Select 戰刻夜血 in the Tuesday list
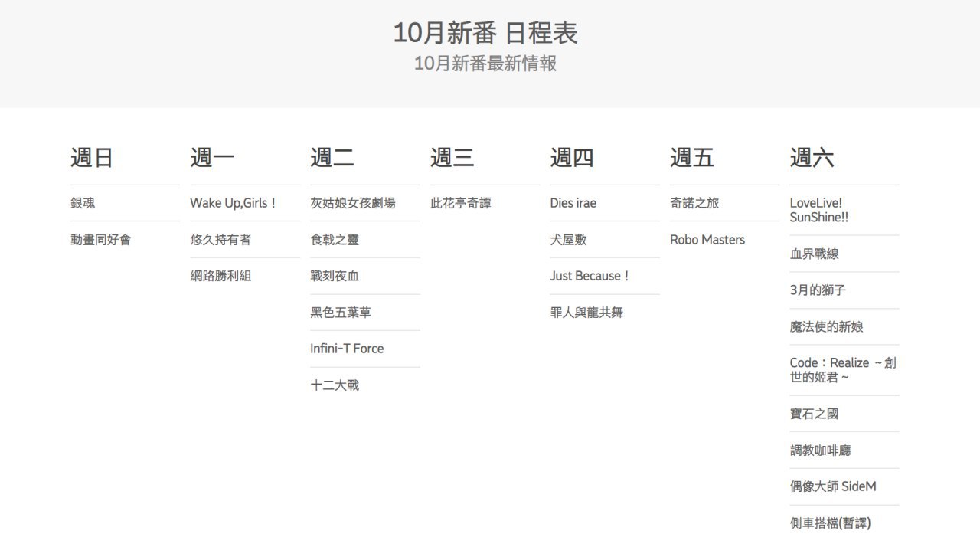Image resolution: width=980 pixels, height=534 pixels. 335,276
